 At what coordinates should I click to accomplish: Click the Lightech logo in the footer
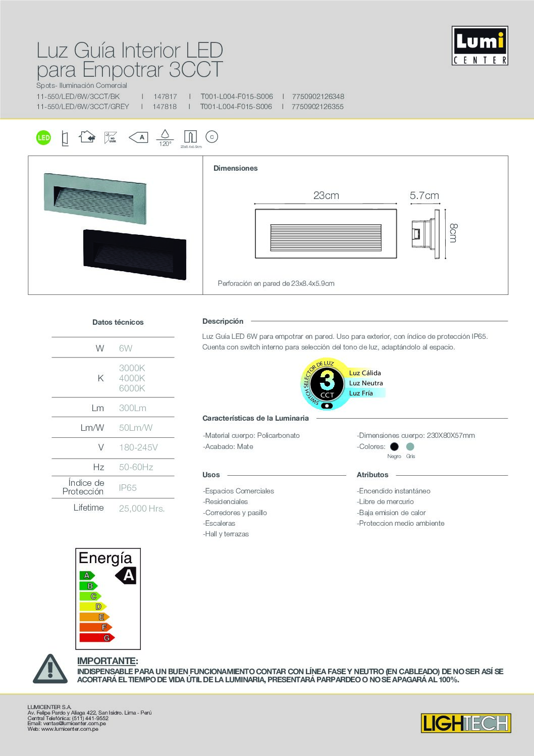pyautogui.click(x=466, y=723)
